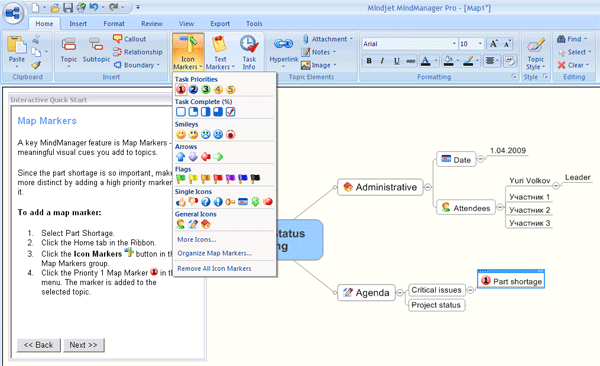Select the Priority 2 marker icon
Viewport: 600px width, 366px height.
click(x=193, y=90)
